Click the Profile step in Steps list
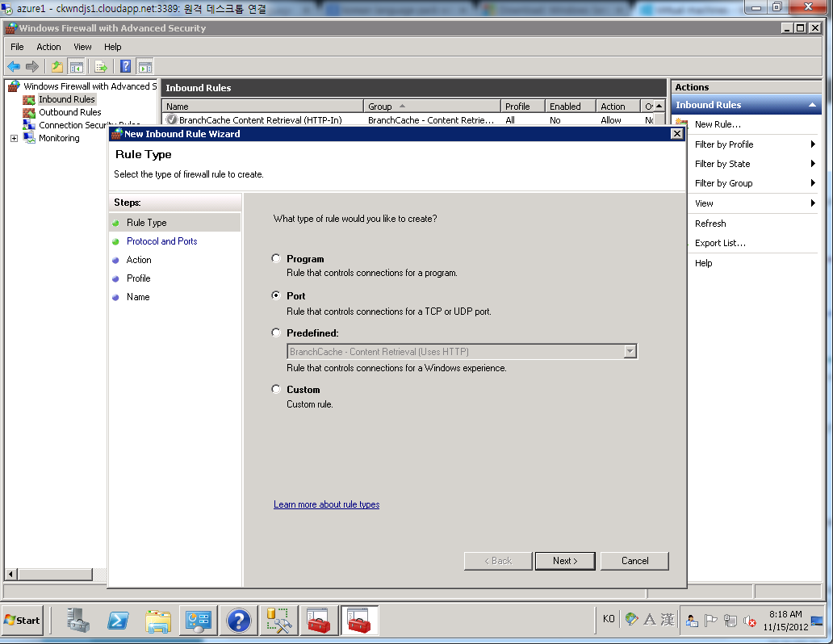833x644 pixels. click(138, 278)
